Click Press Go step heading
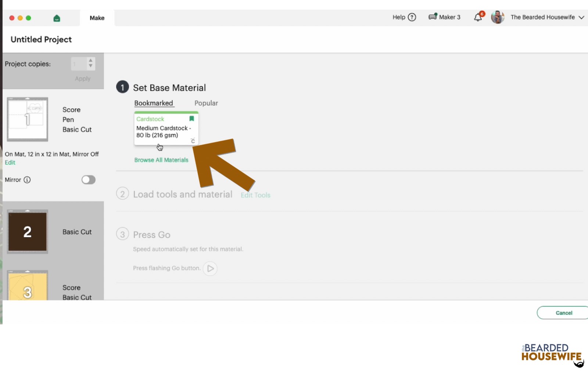The width and height of the screenshot is (588, 374). click(152, 235)
